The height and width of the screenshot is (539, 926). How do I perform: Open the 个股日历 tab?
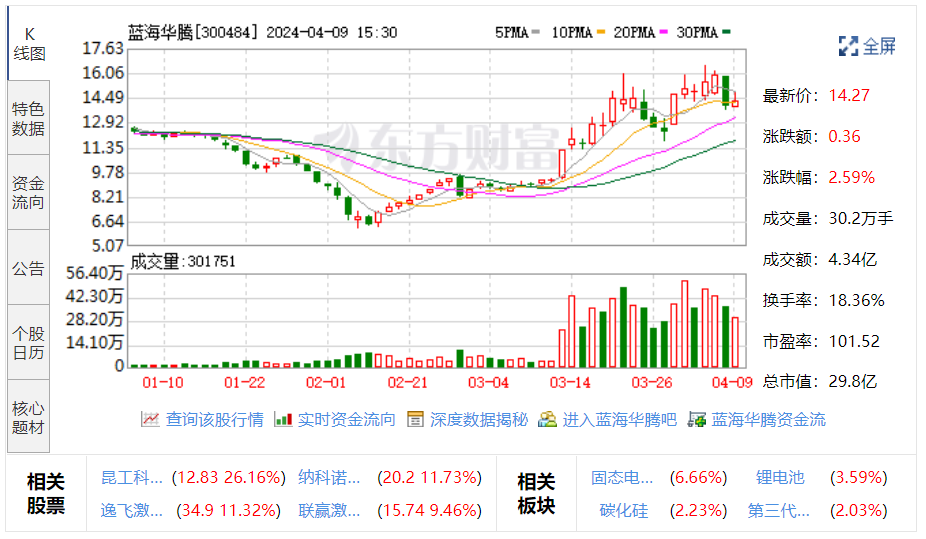click(x=29, y=343)
